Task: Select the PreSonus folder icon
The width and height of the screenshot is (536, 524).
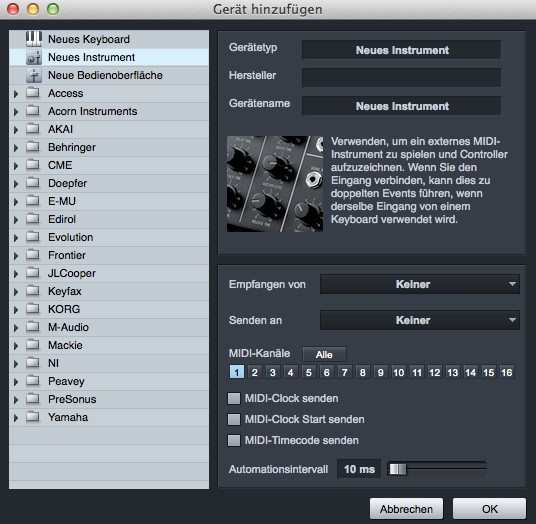Action: click(33, 399)
